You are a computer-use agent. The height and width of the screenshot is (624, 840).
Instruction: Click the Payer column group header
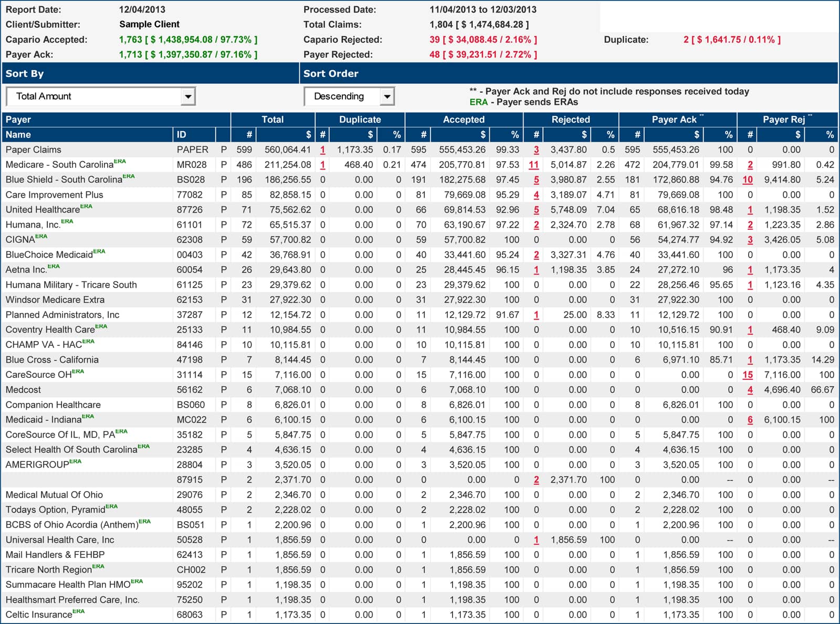(116, 119)
